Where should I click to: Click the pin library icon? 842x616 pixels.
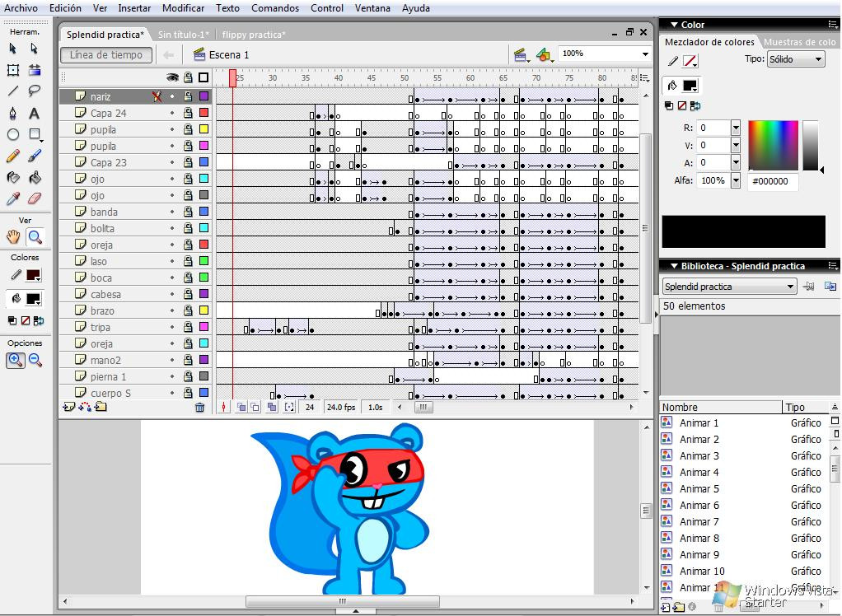809,287
